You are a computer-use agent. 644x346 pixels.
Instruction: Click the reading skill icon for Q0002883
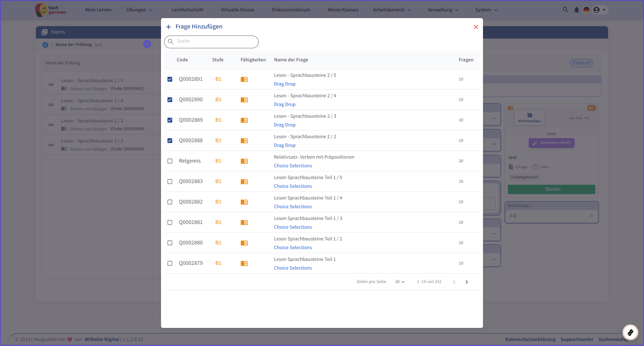pos(244,182)
